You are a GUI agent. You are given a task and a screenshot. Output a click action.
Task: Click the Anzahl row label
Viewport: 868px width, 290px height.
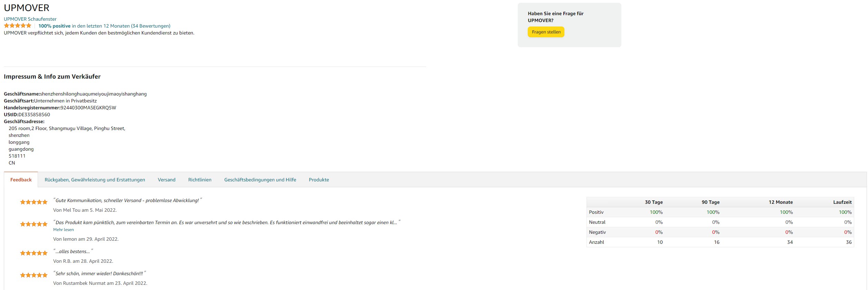pos(597,242)
